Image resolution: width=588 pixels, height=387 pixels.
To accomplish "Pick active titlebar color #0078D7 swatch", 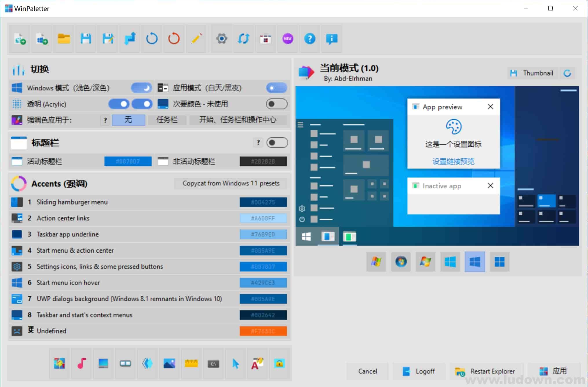I will pyautogui.click(x=128, y=161).
